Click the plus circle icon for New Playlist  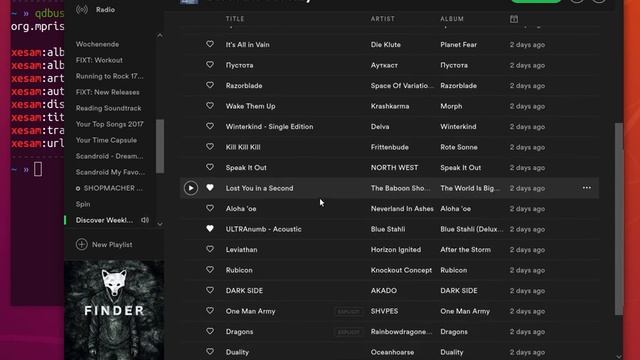point(82,244)
